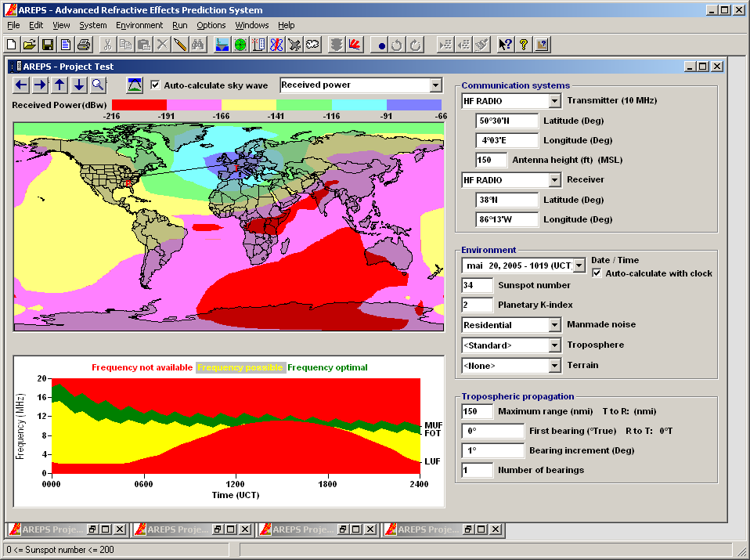Toggle Auto-calculate with clock checkbox
The image size is (750, 560).
(x=597, y=273)
